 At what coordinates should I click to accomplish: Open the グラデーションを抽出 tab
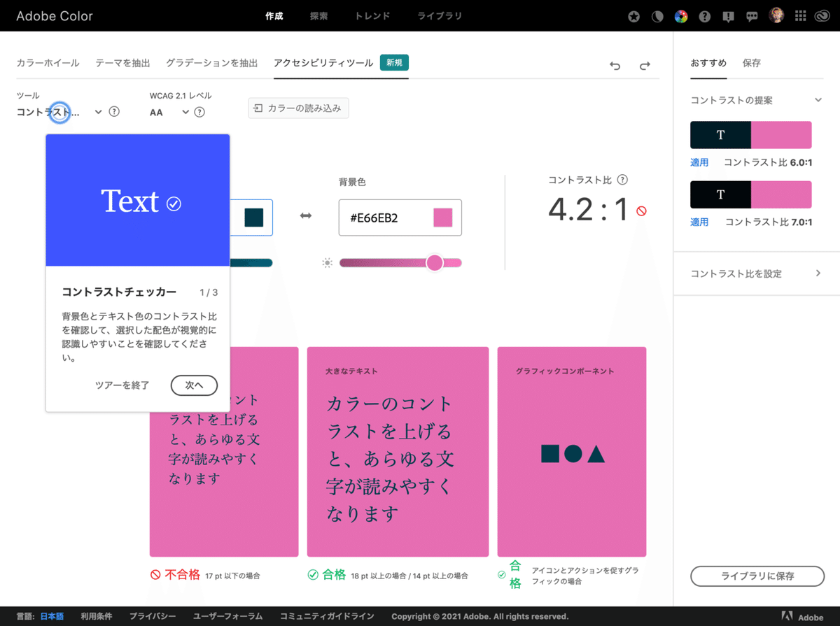click(x=212, y=63)
